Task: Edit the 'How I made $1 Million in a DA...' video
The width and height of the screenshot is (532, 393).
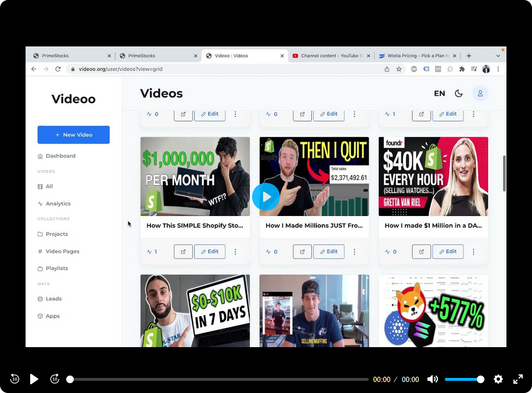Action: [x=448, y=251]
